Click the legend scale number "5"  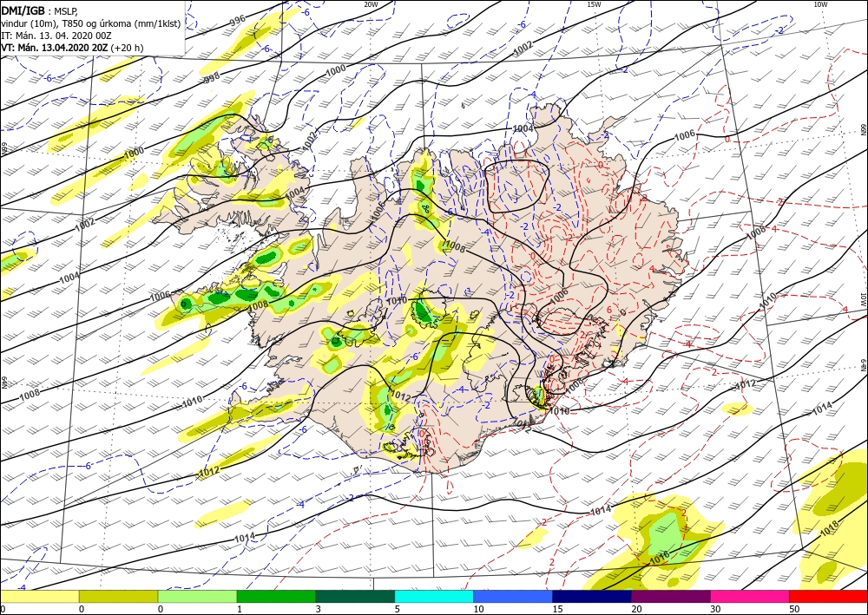pyautogui.click(x=398, y=609)
